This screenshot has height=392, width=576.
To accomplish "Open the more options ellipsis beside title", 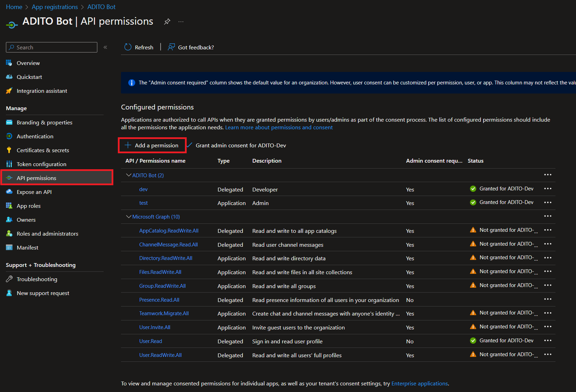I will [x=181, y=22].
